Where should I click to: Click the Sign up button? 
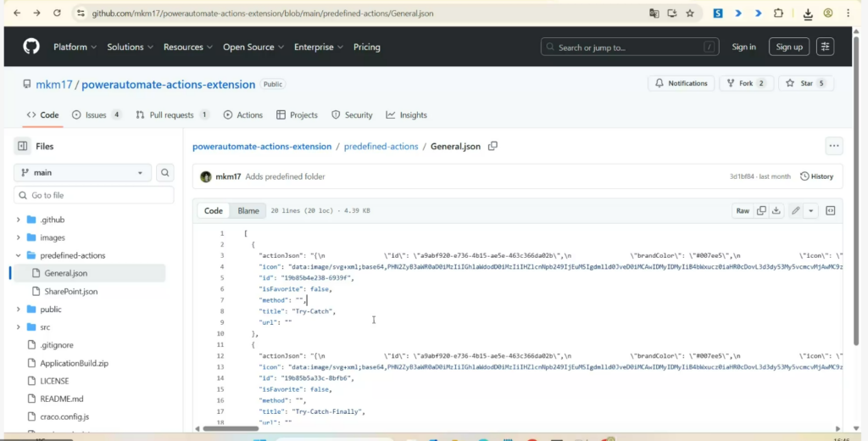click(x=788, y=47)
